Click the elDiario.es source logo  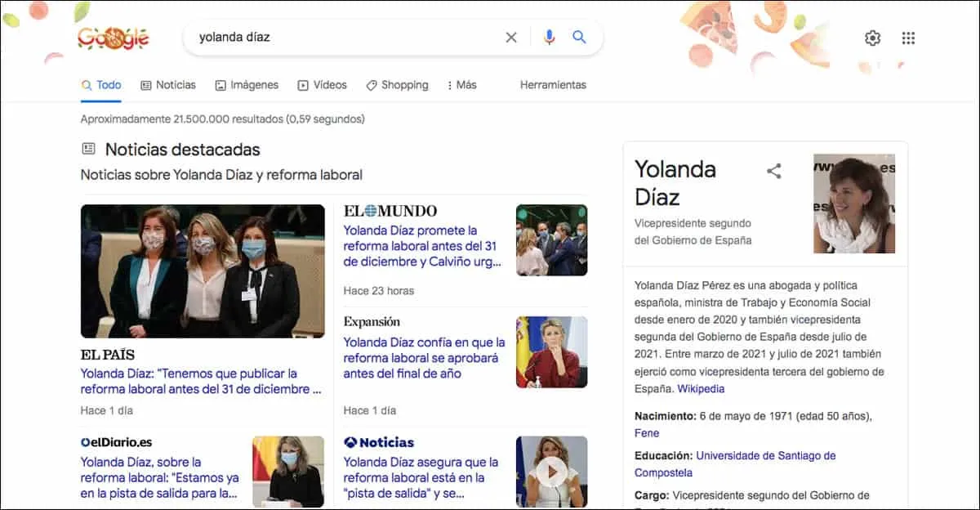[117, 442]
